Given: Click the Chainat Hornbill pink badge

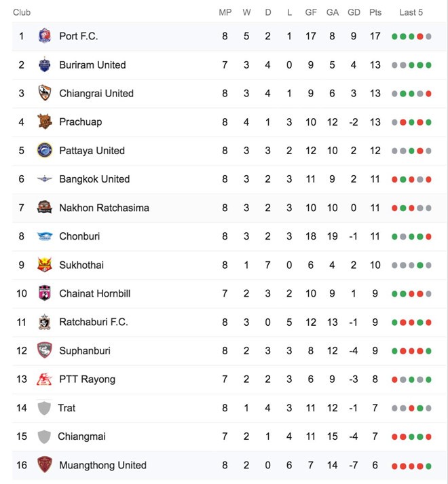Looking at the screenshot, I should tap(44, 293).
